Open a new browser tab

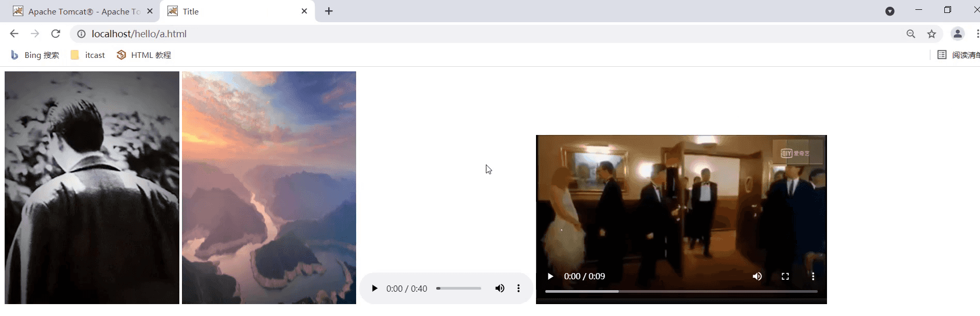click(x=329, y=11)
